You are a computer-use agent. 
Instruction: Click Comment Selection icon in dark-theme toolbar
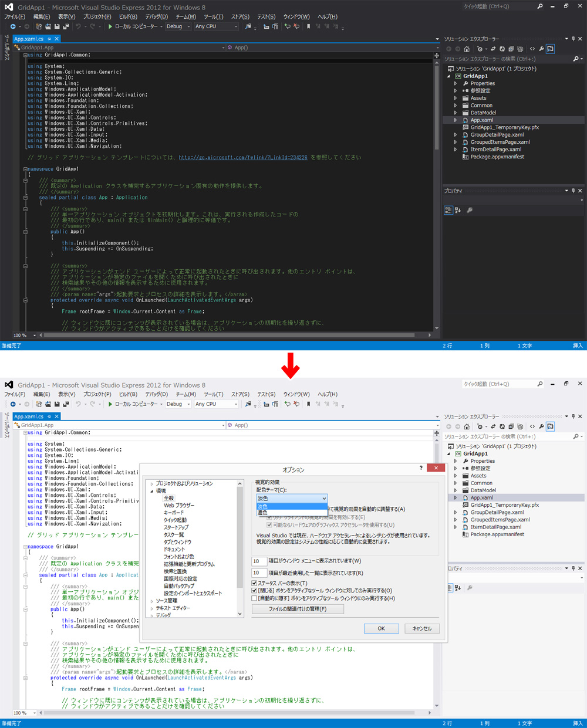point(287,26)
